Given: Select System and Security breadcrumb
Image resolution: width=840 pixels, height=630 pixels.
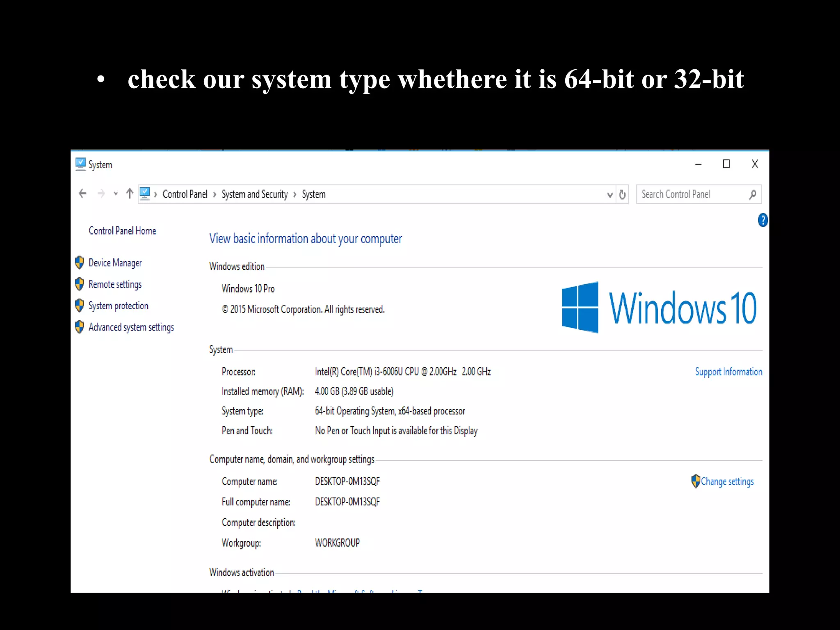Looking at the screenshot, I should [255, 194].
